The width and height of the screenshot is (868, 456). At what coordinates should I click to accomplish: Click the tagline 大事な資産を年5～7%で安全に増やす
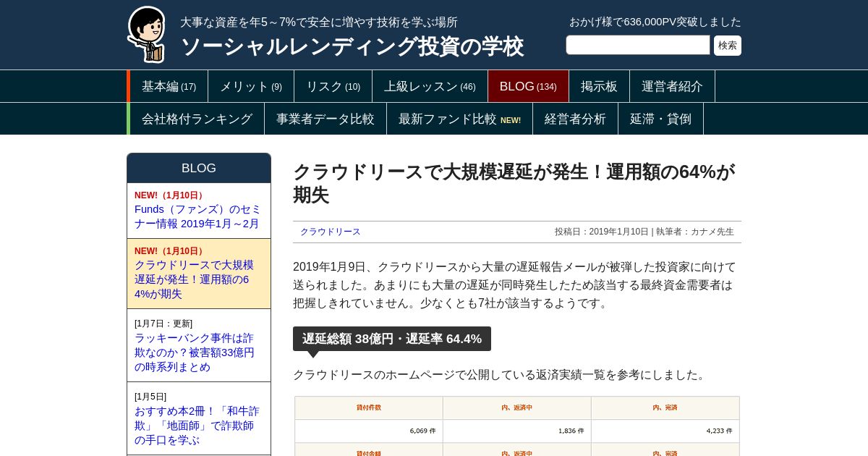coord(319,22)
